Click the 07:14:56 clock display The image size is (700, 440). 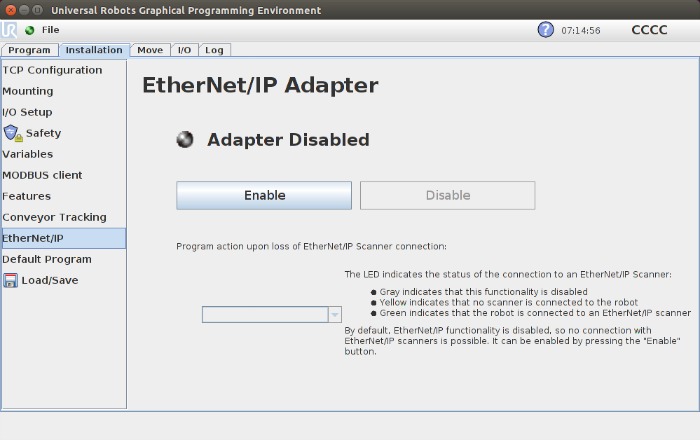click(x=581, y=30)
